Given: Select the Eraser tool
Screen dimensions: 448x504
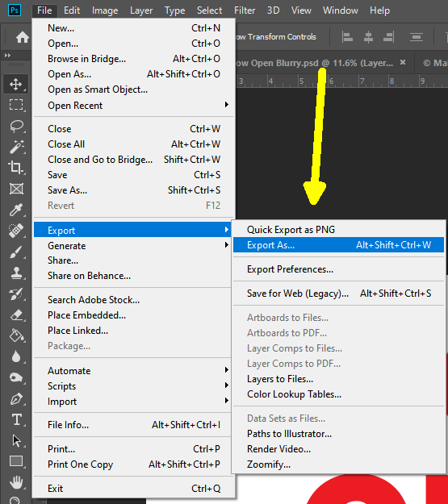Looking at the screenshot, I should pos(16,315).
